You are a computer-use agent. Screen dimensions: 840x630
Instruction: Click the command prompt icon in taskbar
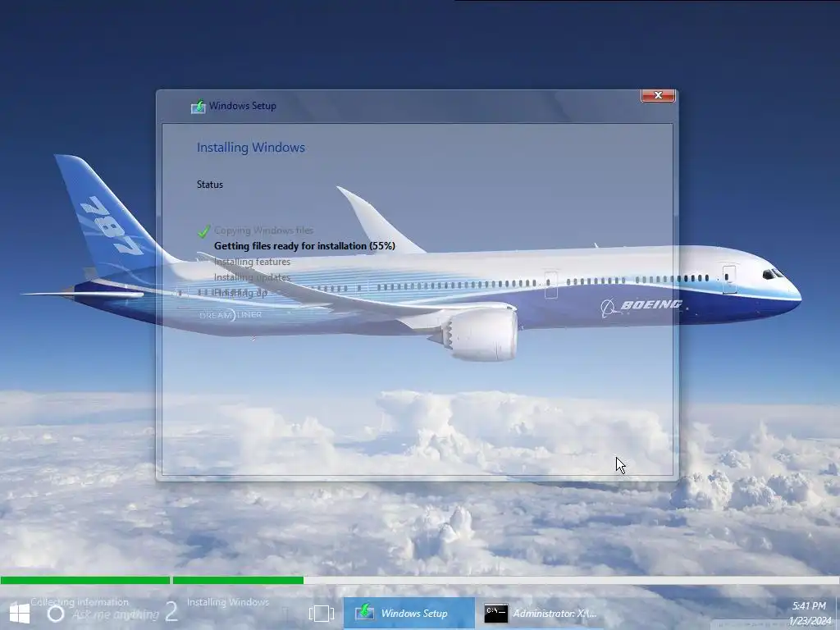(x=495, y=614)
